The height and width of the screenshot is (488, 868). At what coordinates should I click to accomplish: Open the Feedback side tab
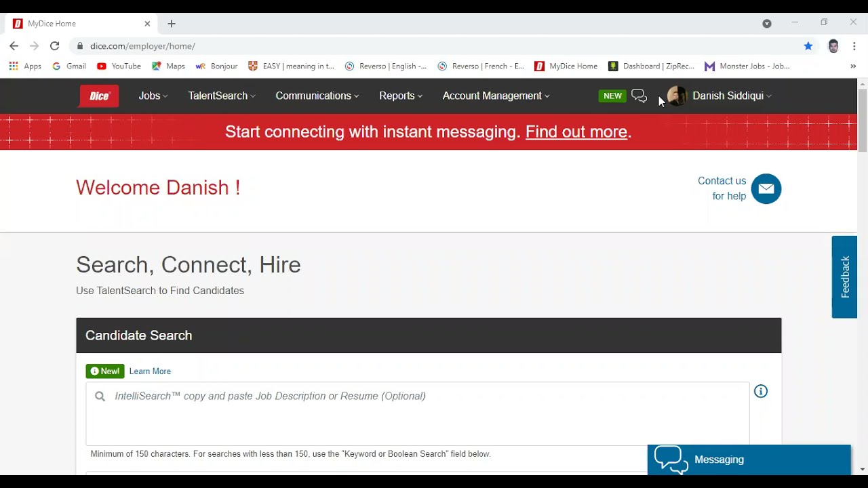[x=845, y=277]
